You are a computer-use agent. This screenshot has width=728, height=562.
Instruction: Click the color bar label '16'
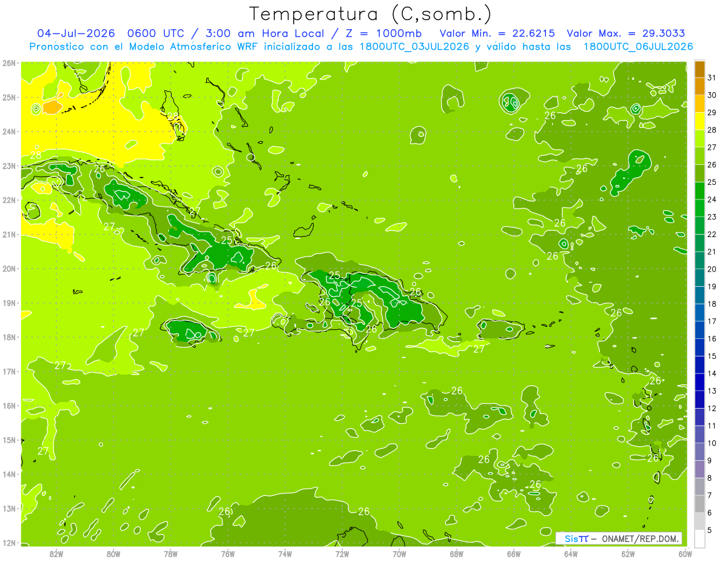[712, 338]
